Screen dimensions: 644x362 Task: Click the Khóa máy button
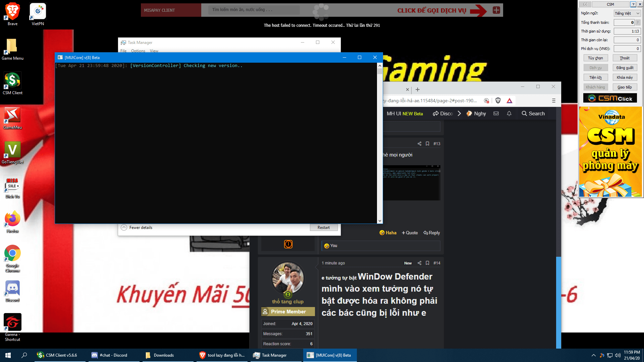click(x=625, y=77)
